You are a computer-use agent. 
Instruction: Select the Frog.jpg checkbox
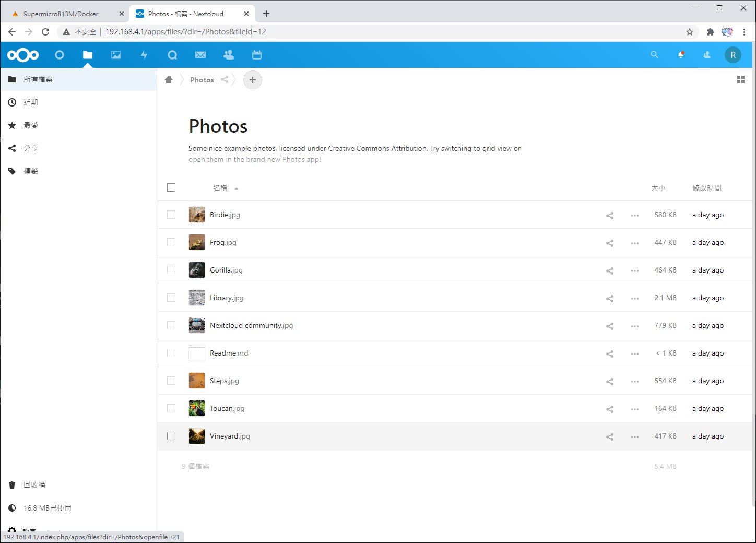pos(171,242)
